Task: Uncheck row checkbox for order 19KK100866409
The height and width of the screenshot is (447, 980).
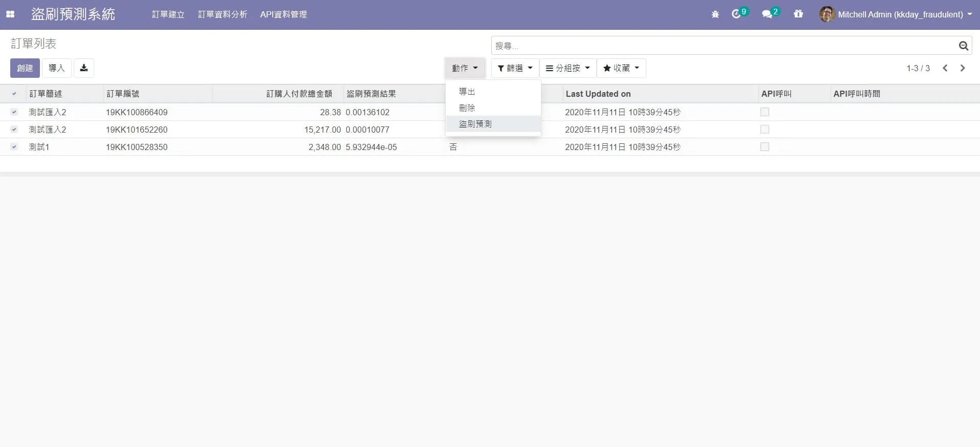Action: 14,112
